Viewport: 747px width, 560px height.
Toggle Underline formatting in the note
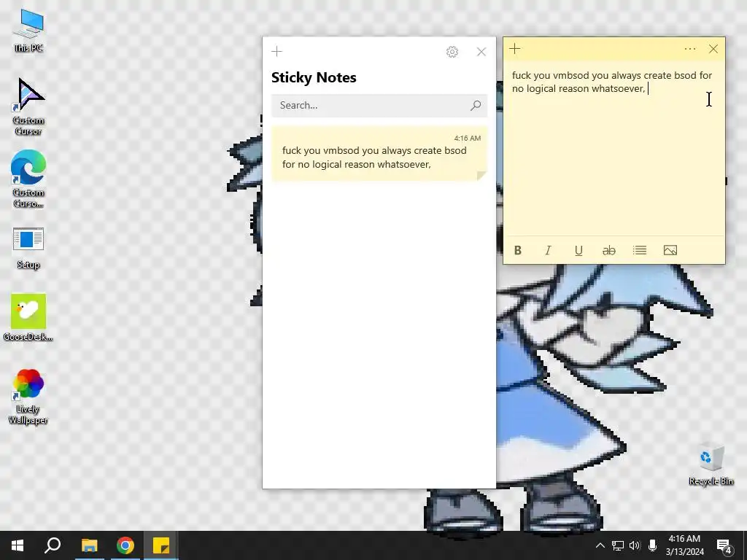click(x=578, y=251)
